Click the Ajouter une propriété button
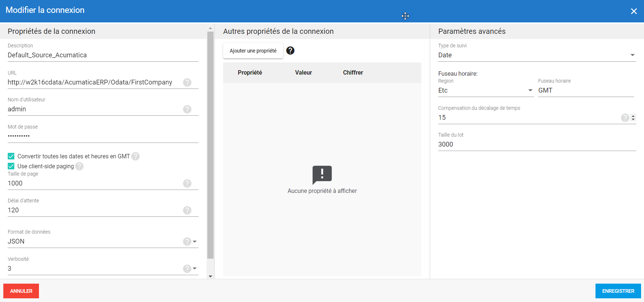Image resolution: width=644 pixels, height=302 pixels. (253, 51)
